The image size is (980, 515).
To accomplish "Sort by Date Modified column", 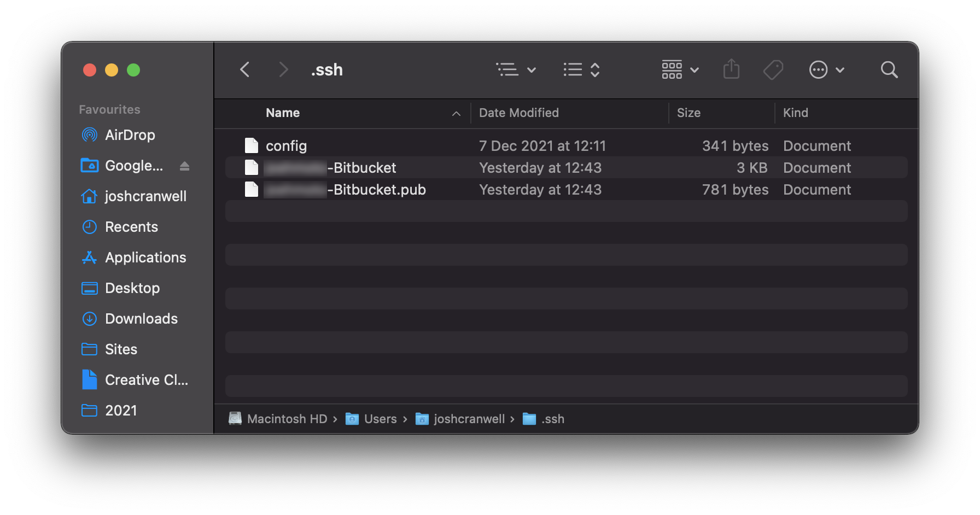I will (x=519, y=113).
